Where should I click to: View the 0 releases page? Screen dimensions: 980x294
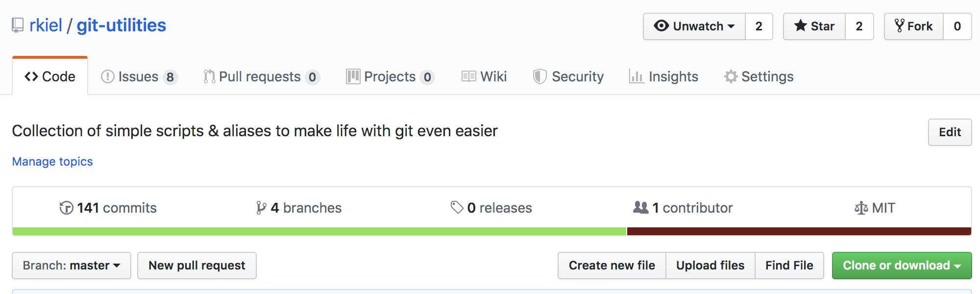pyautogui.click(x=491, y=208)
